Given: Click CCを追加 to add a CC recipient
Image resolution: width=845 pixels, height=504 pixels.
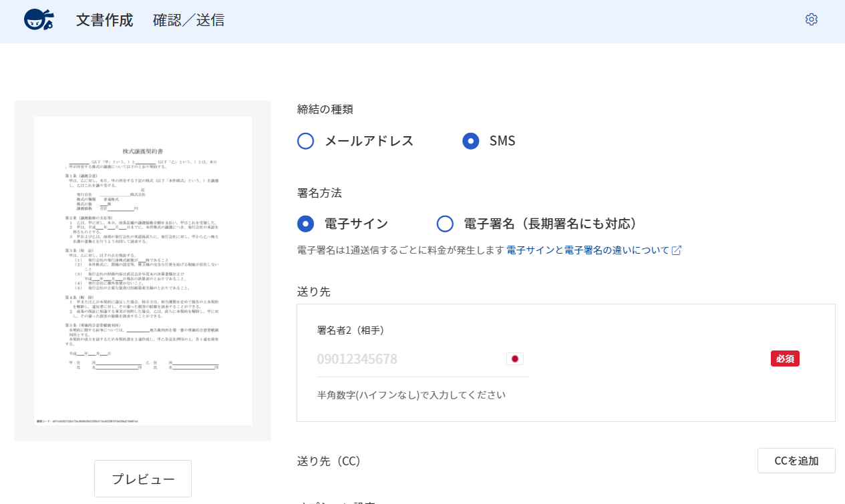Looking at the screenshot, I should click(x=796, y=460).
